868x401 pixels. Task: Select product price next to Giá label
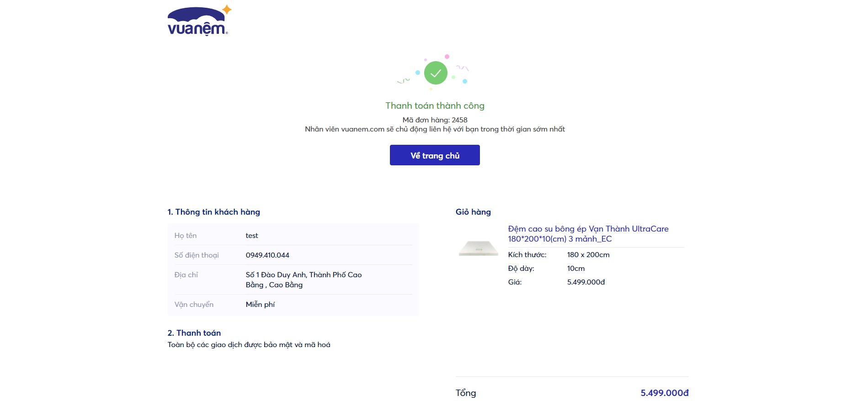(586, 282)
